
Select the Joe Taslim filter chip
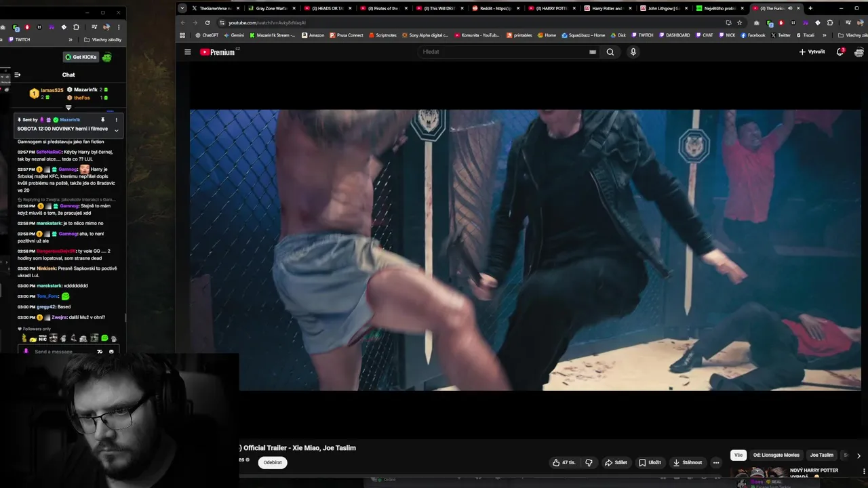[821, 455]
